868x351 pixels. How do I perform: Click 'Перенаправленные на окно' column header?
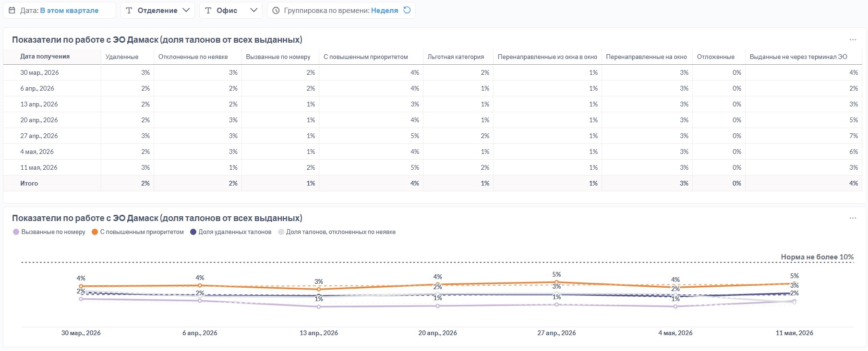(x=646, y=57)
